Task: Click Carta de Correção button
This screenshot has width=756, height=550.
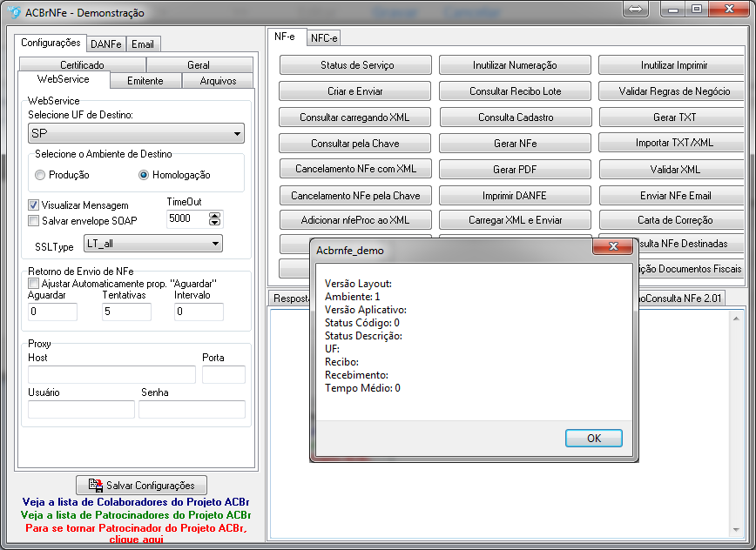Action: (x=672, y=220)
